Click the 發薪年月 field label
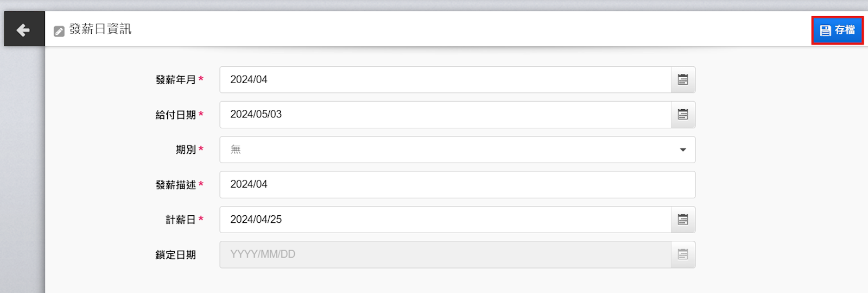Screen dimensions: 868x293 pyautogui.click(x=175, y=80)
